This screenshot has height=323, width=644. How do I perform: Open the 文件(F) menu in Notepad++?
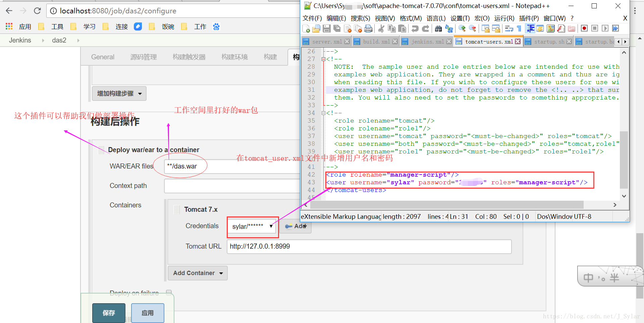pyautogui.click(x=312, y=18)
